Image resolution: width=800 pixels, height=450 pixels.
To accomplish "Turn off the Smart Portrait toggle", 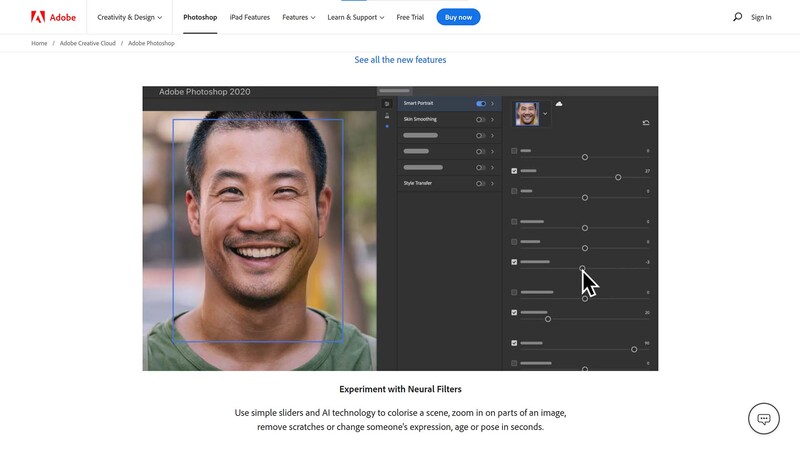I will (481, 104).
